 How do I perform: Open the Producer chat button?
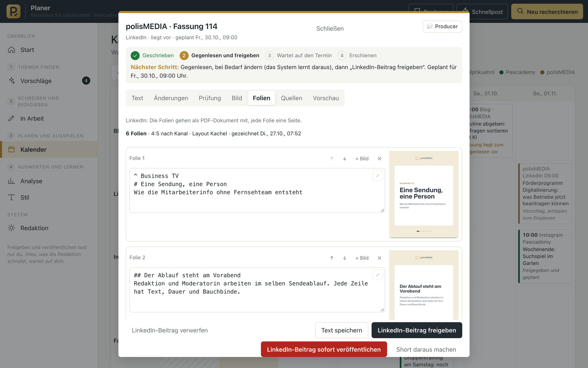coord(442,26)
